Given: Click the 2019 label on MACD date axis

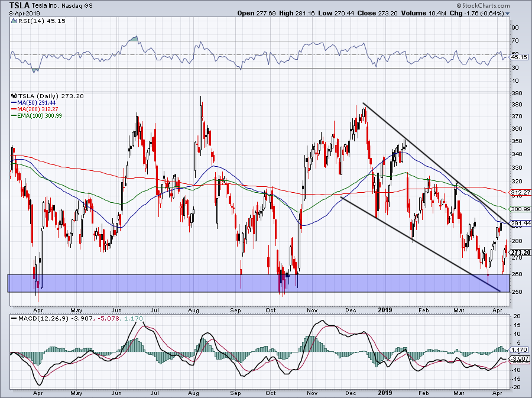Looking at the screenshot, I should coord(385,393).
